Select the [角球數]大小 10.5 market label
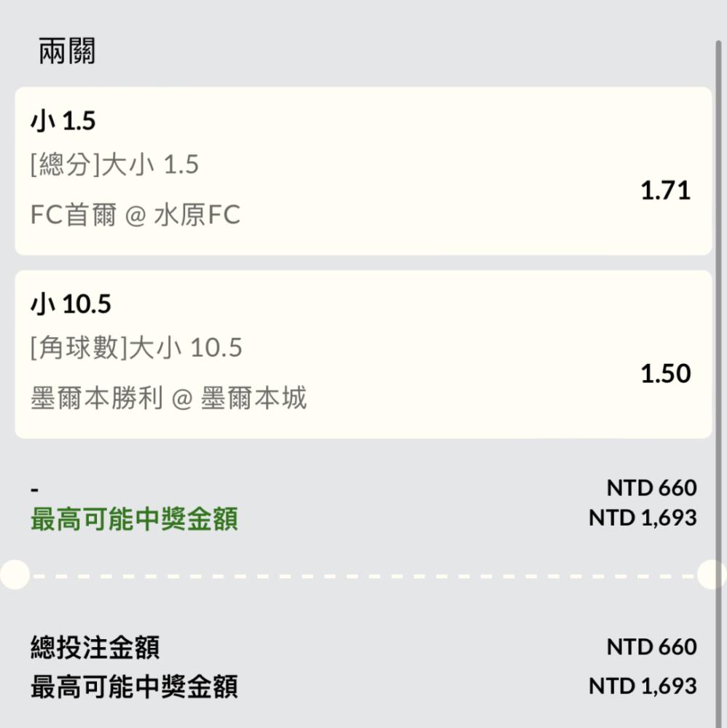727x728 pixels. 136,347
